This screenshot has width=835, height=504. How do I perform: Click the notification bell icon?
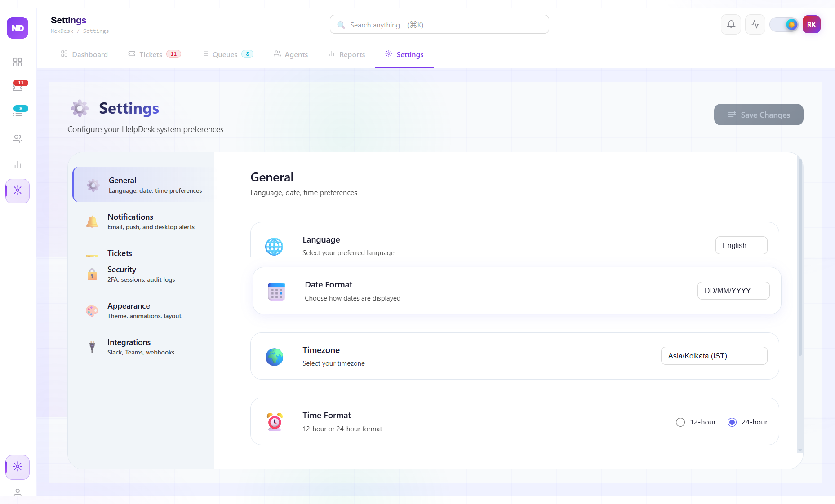(731, 24)
